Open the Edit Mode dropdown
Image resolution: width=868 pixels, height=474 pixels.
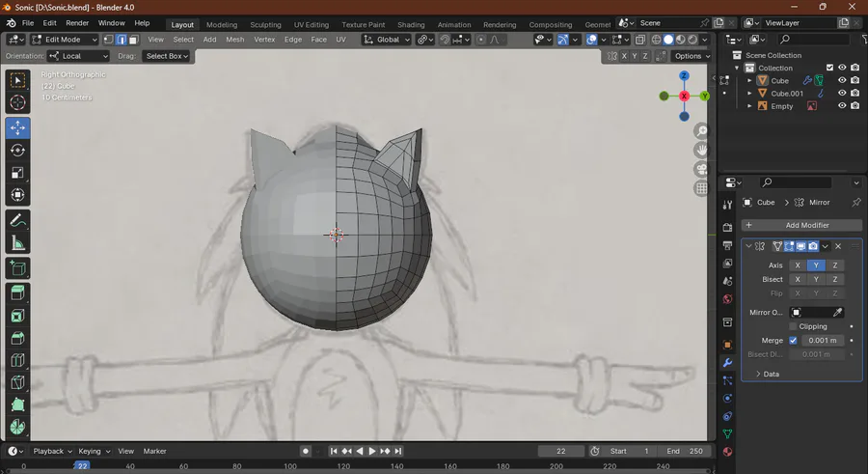click(65, 40)
